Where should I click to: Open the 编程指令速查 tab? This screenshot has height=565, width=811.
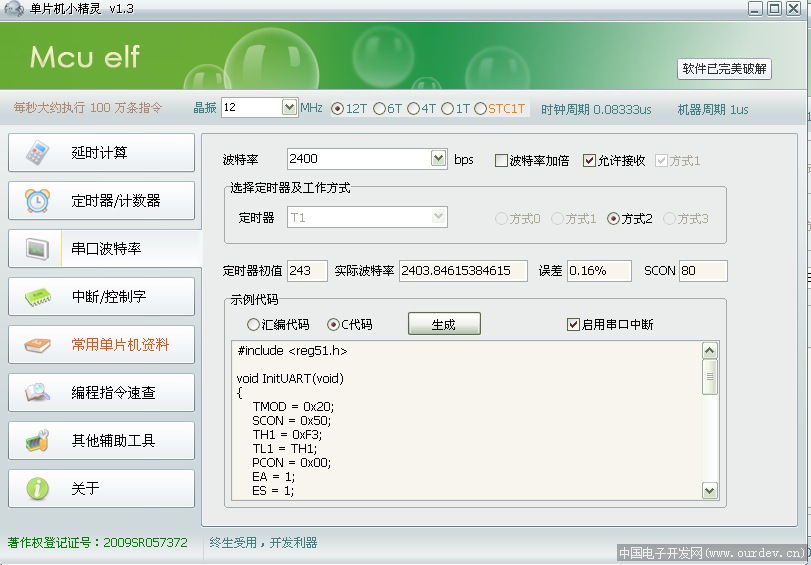(x=101, y=392)
